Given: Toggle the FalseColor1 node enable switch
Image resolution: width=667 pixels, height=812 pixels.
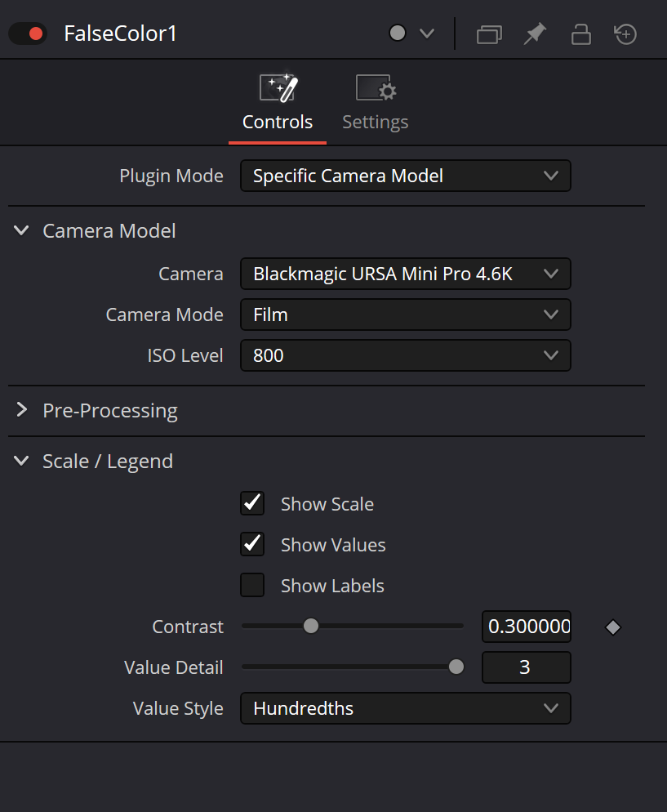Looking at the screenshot, I should [28, 33].
